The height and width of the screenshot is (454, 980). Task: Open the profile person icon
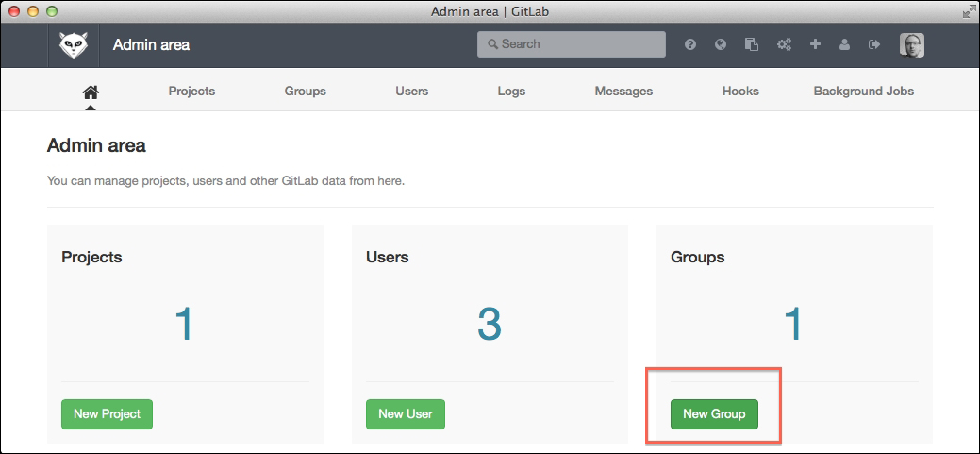(x=844, y=44)
